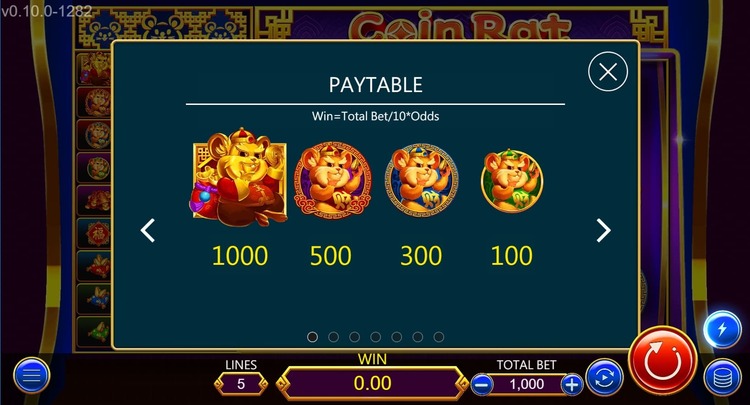Start autoplay with circular arrows button
Viewport: 750px width, 405px height.
[605, 377]
